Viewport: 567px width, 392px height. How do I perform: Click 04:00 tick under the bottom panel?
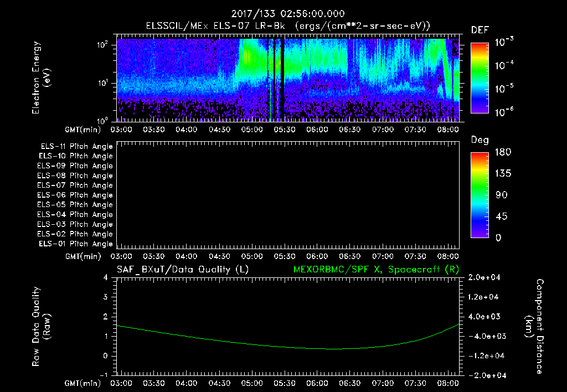tap(187, 383)
